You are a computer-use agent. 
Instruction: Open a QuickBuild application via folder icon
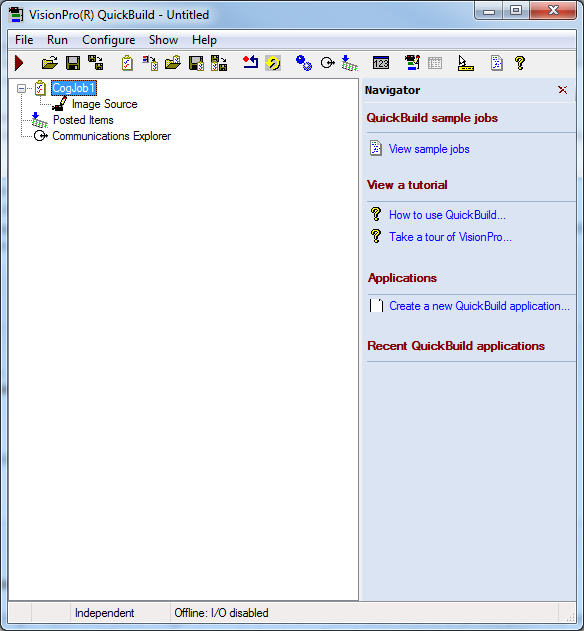pyautogui.click(x=50, y=63)
